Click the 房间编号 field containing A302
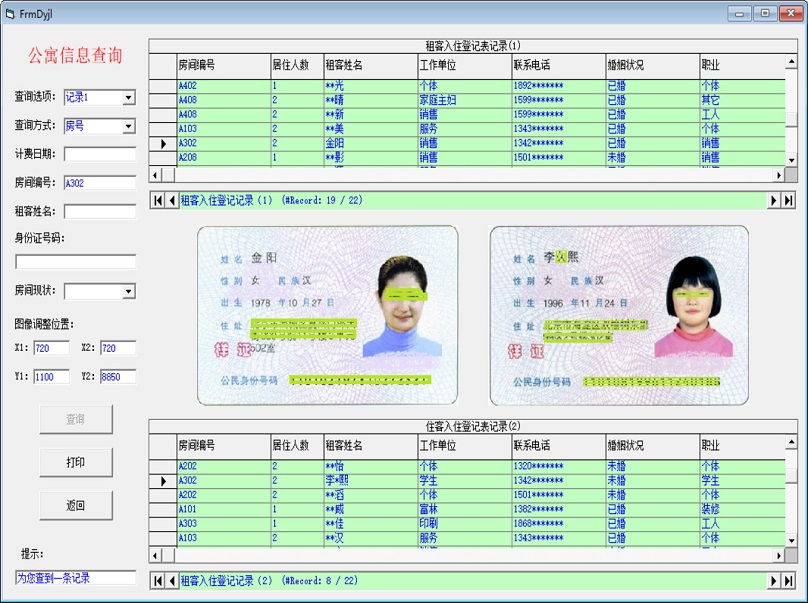 100,182
